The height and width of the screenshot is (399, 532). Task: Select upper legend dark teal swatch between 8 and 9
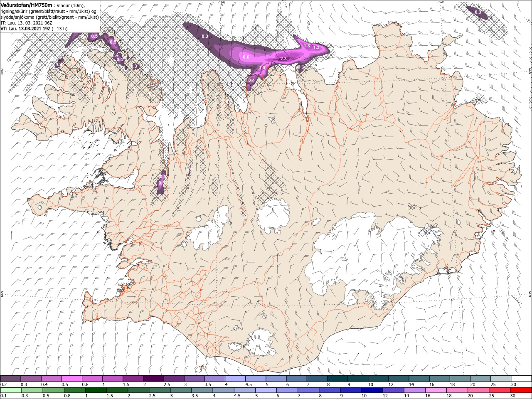[337, 378]
